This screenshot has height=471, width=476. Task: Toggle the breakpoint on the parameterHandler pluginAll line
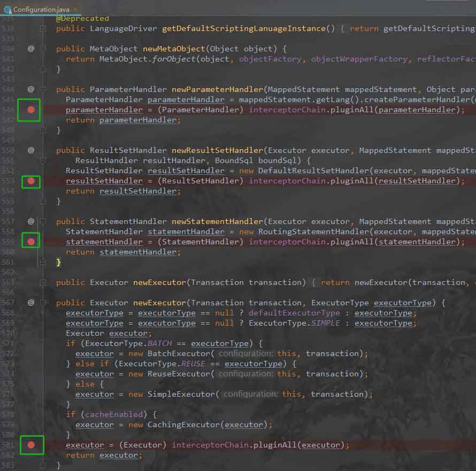pos(31,110)
